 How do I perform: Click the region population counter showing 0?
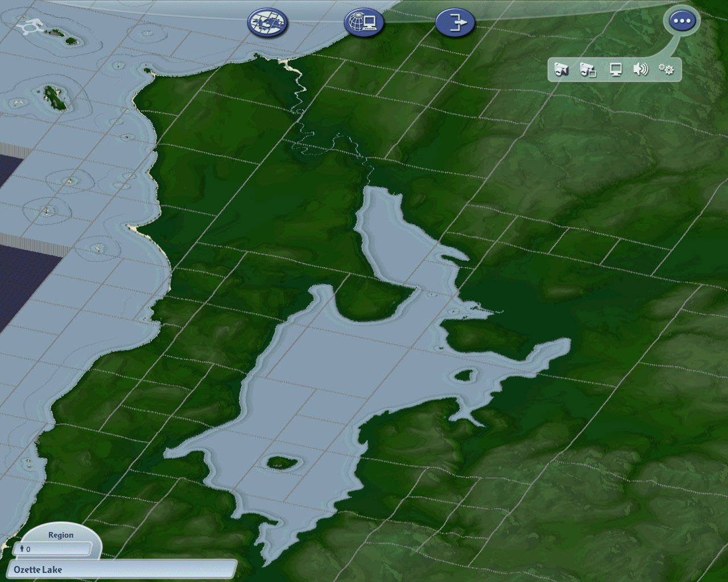(x=52, y=549)
